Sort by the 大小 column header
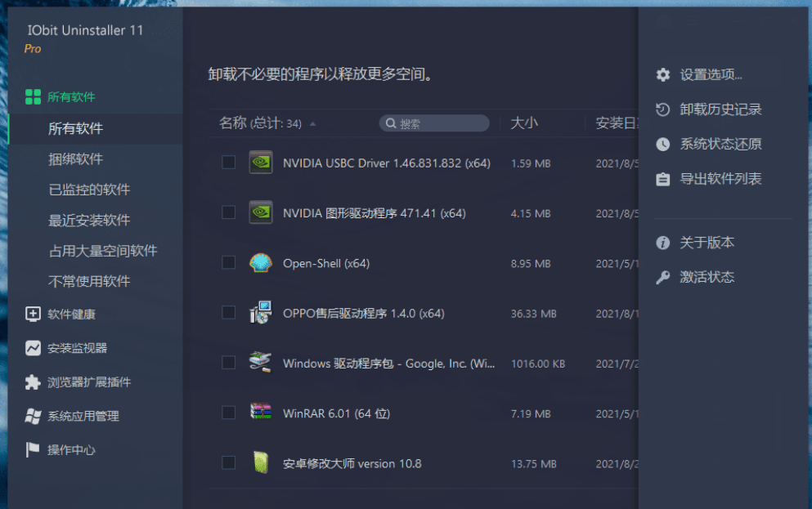The image size is (812, 509). [524, 123]
